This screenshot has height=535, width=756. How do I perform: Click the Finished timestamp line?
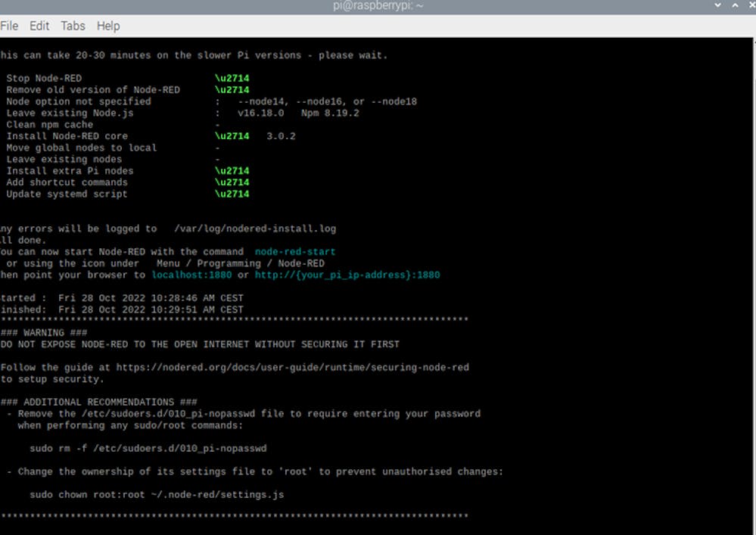pyautogui.click(x=122, y=309)
